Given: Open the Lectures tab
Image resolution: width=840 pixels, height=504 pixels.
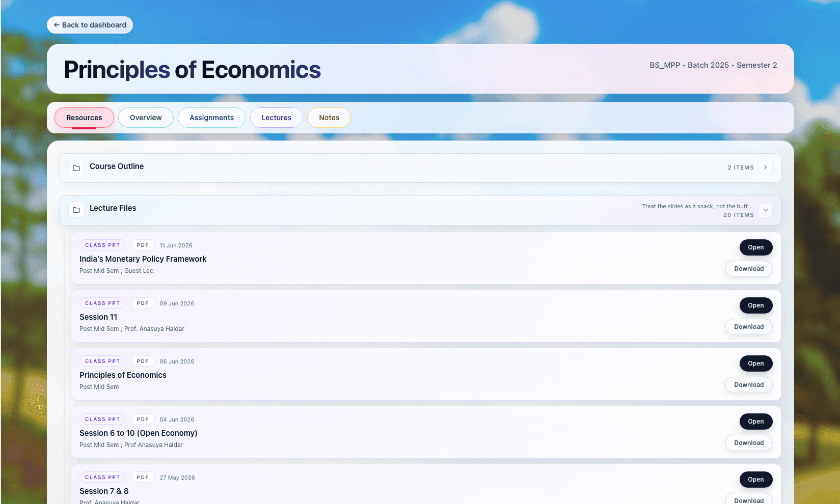Looking at the screenshot, I should (277, 118).
